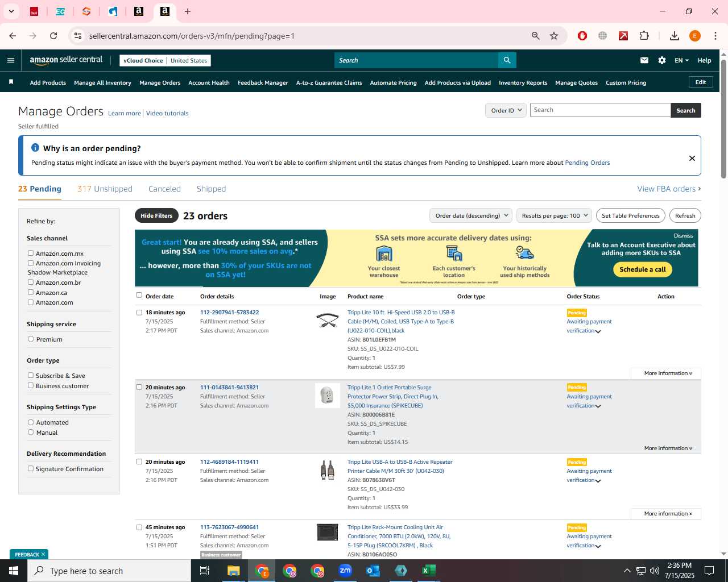Image resolution: width=728 pixels, height=582 pixels.
Task: Check the Amazon.com.br filter
Action: pos(31,282)
